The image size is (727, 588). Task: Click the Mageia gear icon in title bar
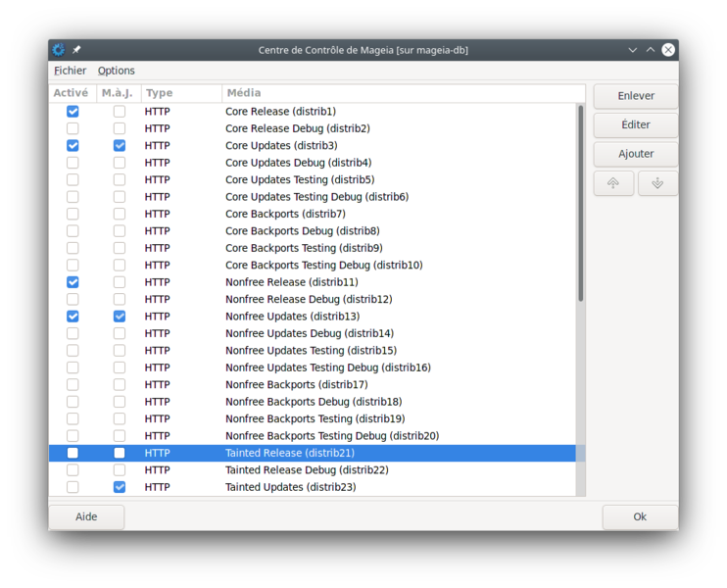[x=59, y=50]
